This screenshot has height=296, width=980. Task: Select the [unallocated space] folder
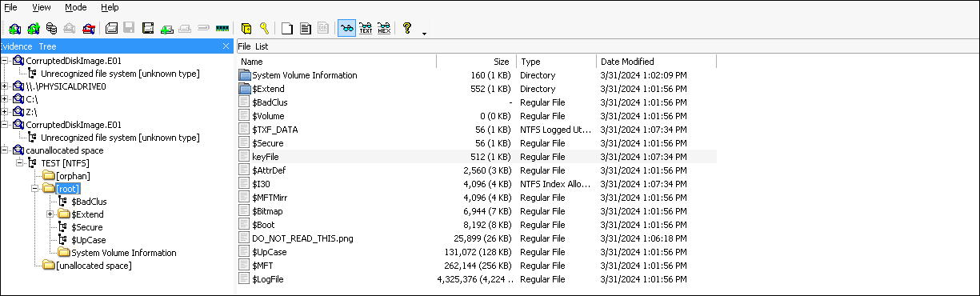pos(94,266)
